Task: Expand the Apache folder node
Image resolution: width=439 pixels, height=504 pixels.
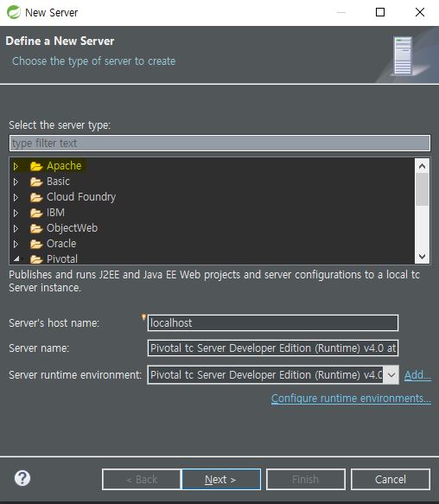Action: [16, 166]
